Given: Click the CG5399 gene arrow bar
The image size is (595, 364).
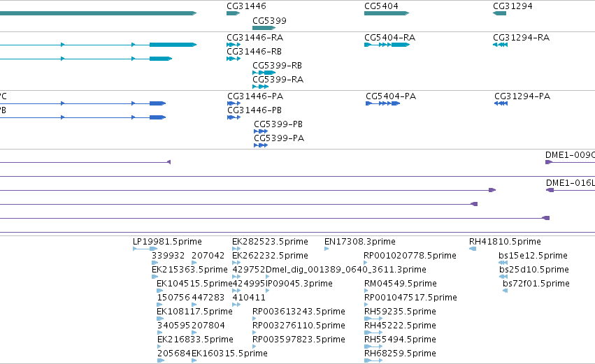Looking at the screenshot, I should tap(264, 28).
